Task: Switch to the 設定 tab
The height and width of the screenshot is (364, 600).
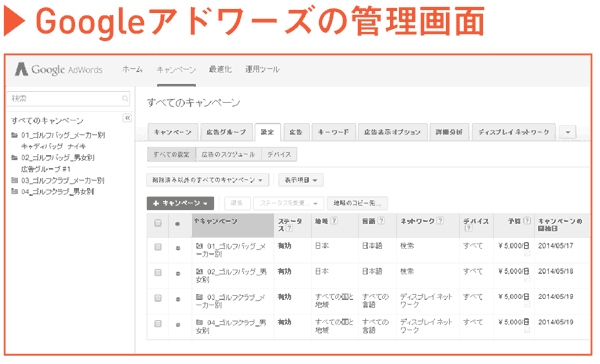Action: [267, 132]
